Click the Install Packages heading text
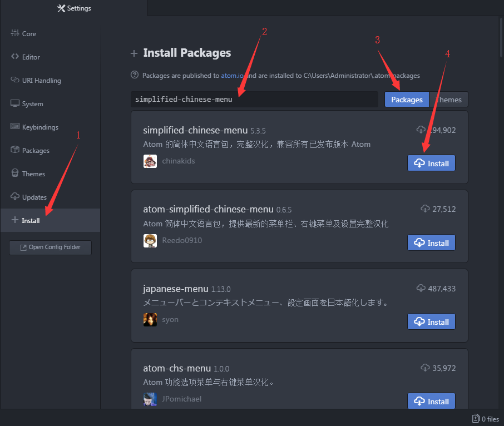504x426 pixels. (x=187, y=53)
